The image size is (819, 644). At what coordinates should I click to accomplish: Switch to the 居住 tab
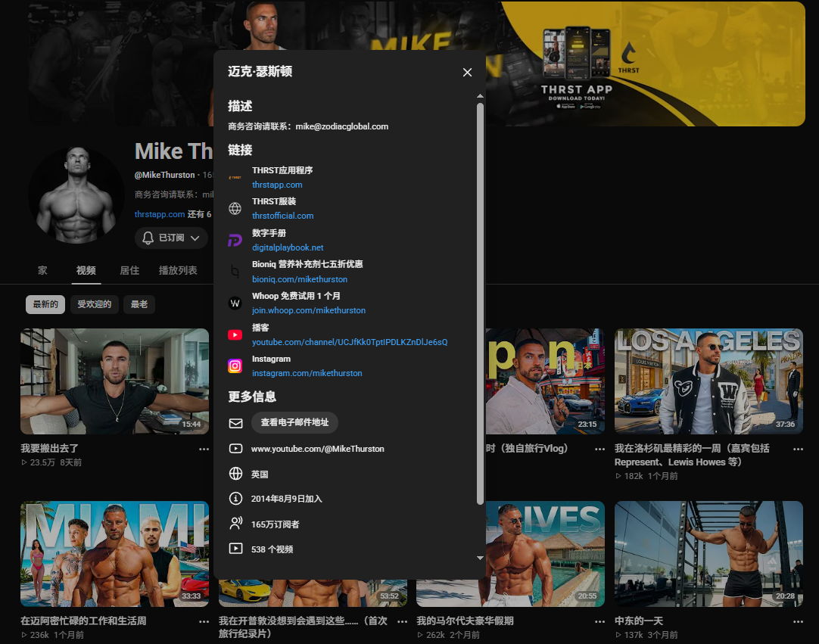[x=129, y=271]
